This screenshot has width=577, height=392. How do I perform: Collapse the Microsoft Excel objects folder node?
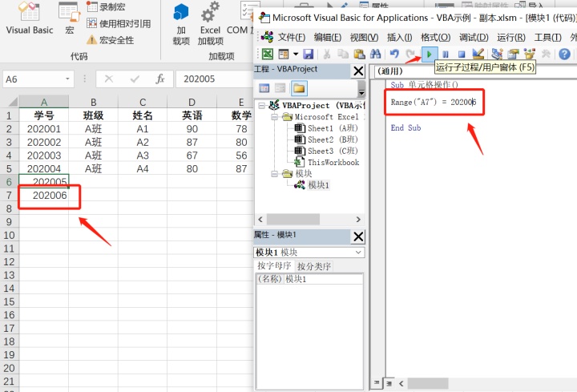point(275,117)
